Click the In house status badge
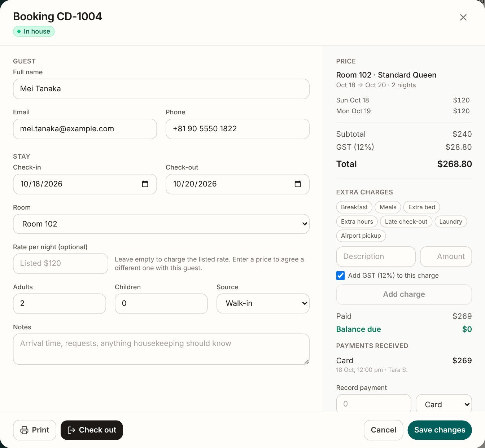This screenshot has width=485, height=448. click(x=34, y=31)
